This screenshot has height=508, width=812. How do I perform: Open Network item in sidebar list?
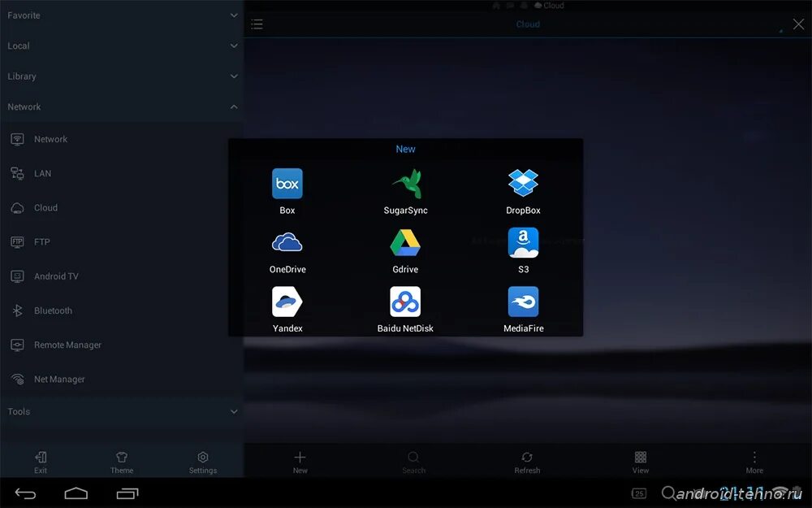tap(122, 139)
